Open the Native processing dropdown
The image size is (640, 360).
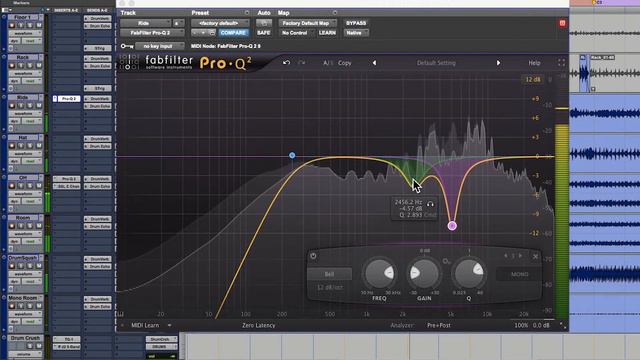(x=356, y=33)
